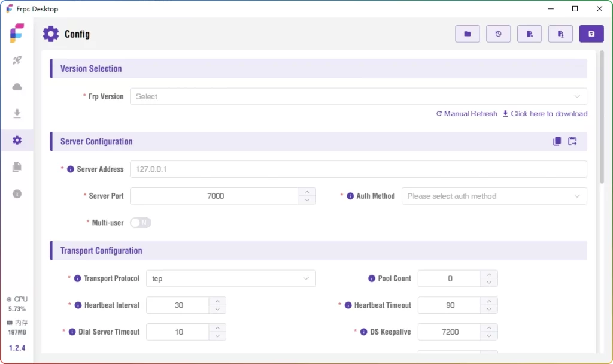
Task: Open the About info page in sidebar
Action: tap(17, 193)
